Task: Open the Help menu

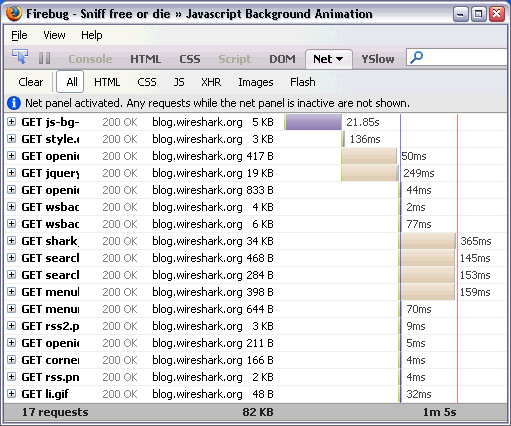Action: pyautogui.click(x=92, y=35)
